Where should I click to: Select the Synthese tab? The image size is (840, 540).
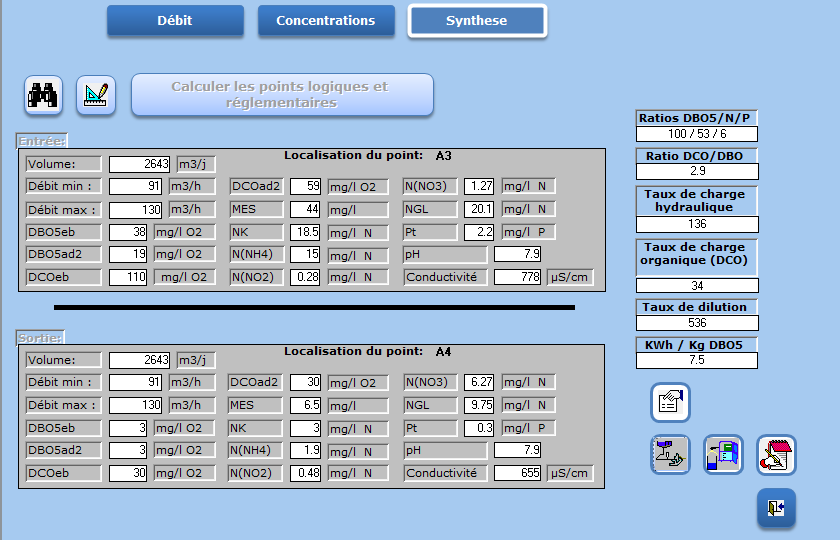[477, 21]
